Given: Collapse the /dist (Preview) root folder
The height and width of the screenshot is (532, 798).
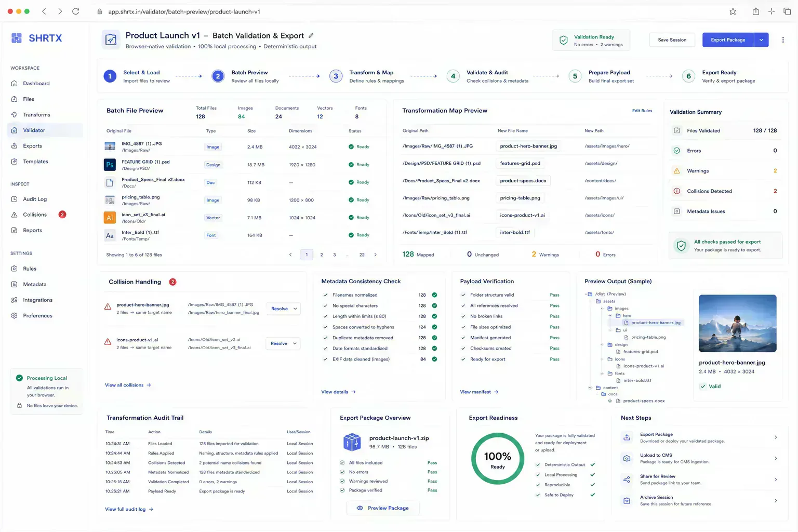Looking at the screenshot, I should [586, 294].
